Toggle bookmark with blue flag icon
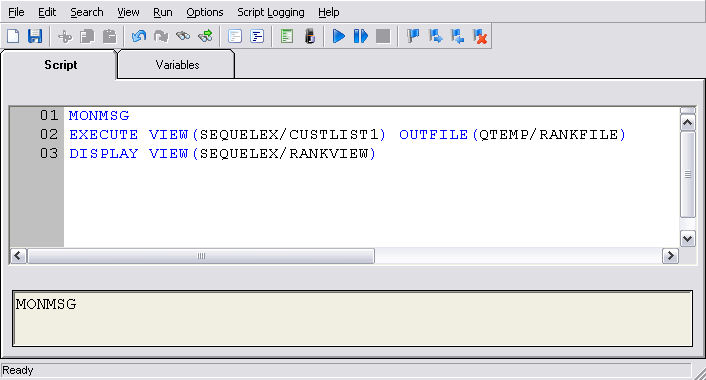Viewport: 706px width, 380px height. click(x=413, y=36)
